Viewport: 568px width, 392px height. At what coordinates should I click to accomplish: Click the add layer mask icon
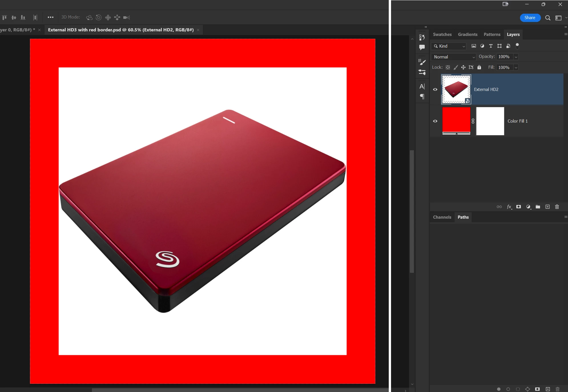(x=519, y=207)
